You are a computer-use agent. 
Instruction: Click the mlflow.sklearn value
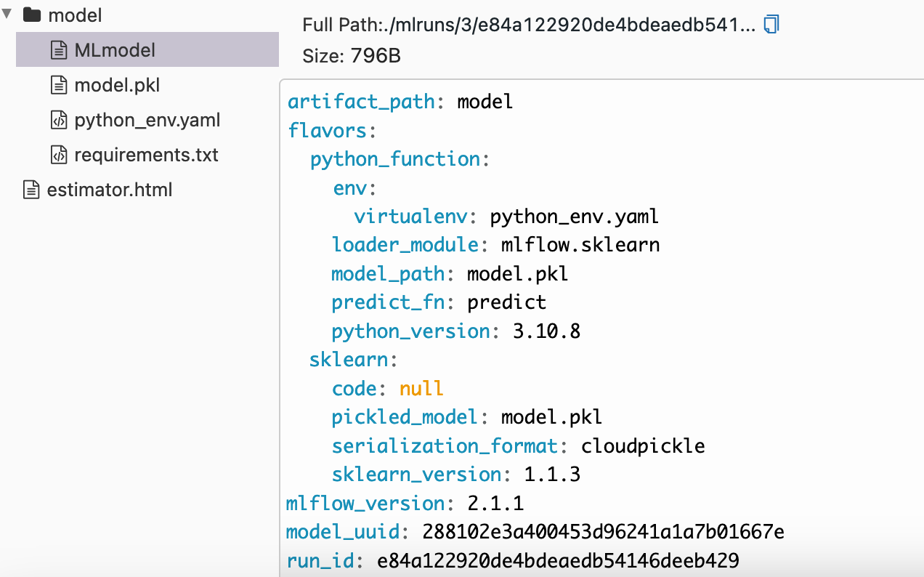[x=580, y=245]
